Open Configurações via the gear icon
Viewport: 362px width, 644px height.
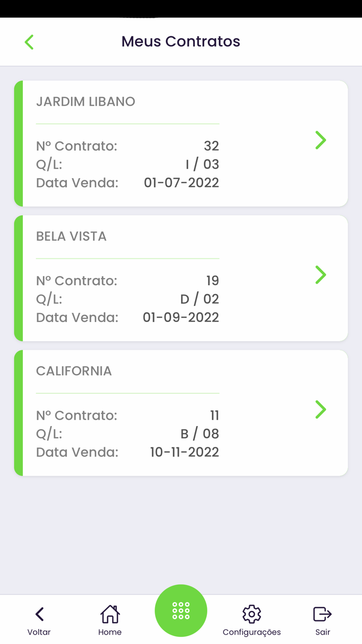[252, 613]
